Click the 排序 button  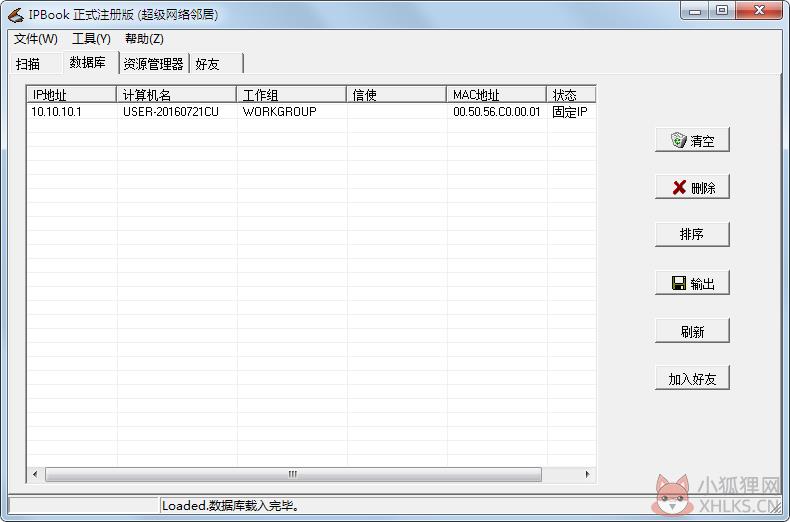(692, 234)
